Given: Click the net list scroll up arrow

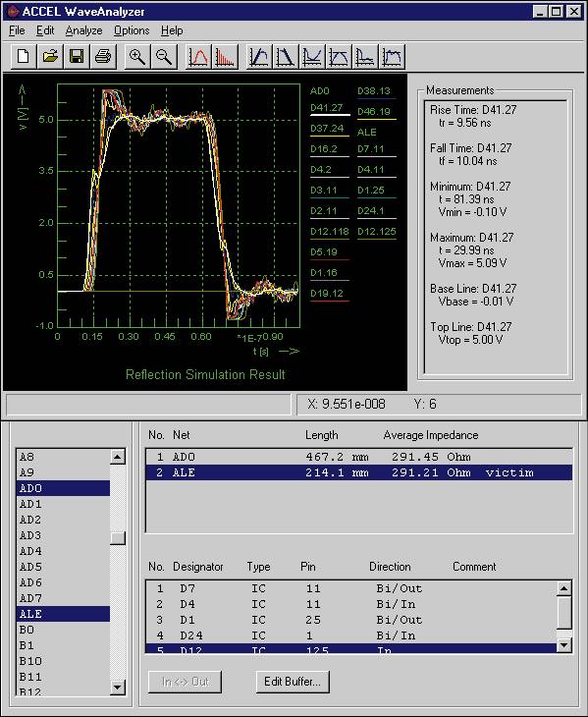Looking at the screenshot, I should 118,457.
